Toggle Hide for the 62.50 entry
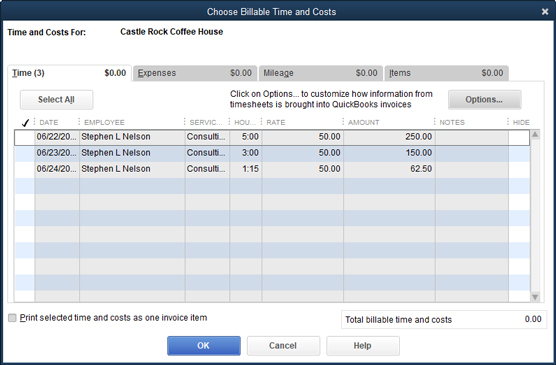Image resolution: width=556 pixels, height=365 pixels. [x=519, y=169]
